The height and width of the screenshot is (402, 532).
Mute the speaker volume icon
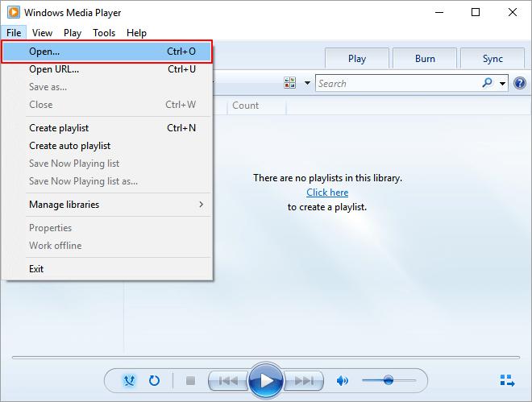tap(343, 380)
